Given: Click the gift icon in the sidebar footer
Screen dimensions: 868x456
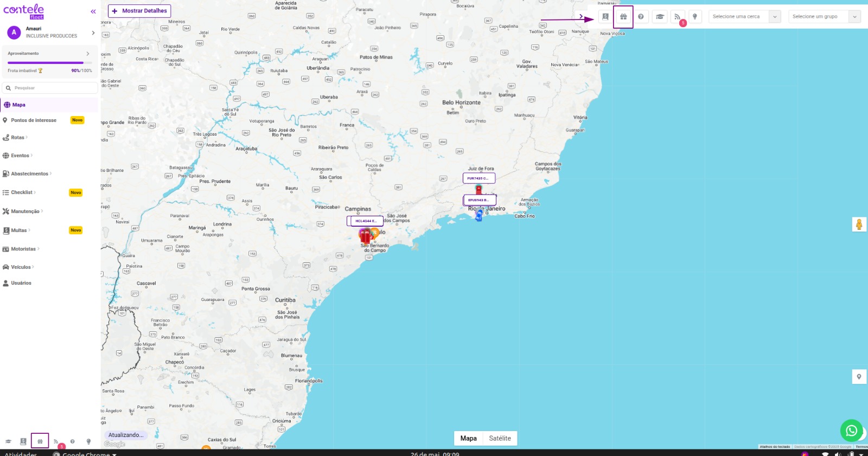Looking at the screenshot, I should tap(40, 441).
